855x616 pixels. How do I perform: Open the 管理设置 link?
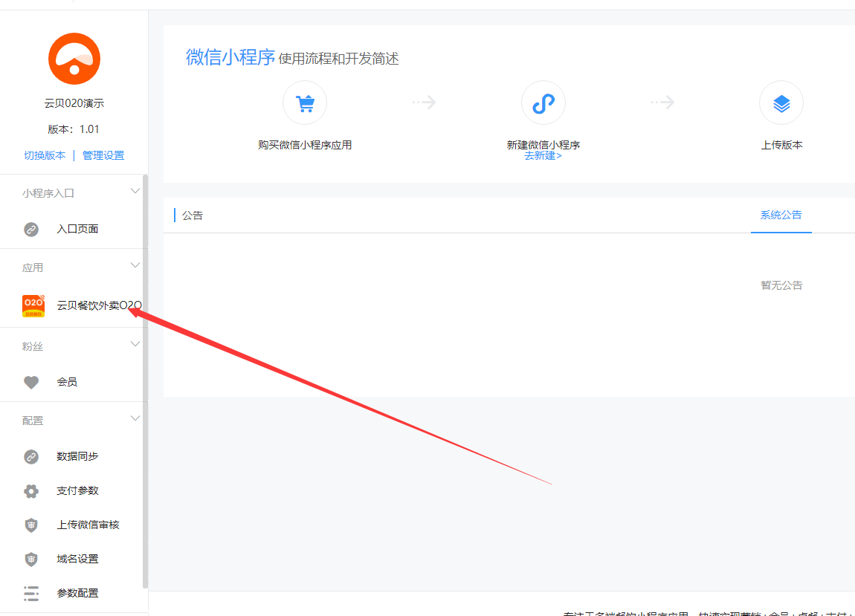pyautogui.click(x=103, y=155)
